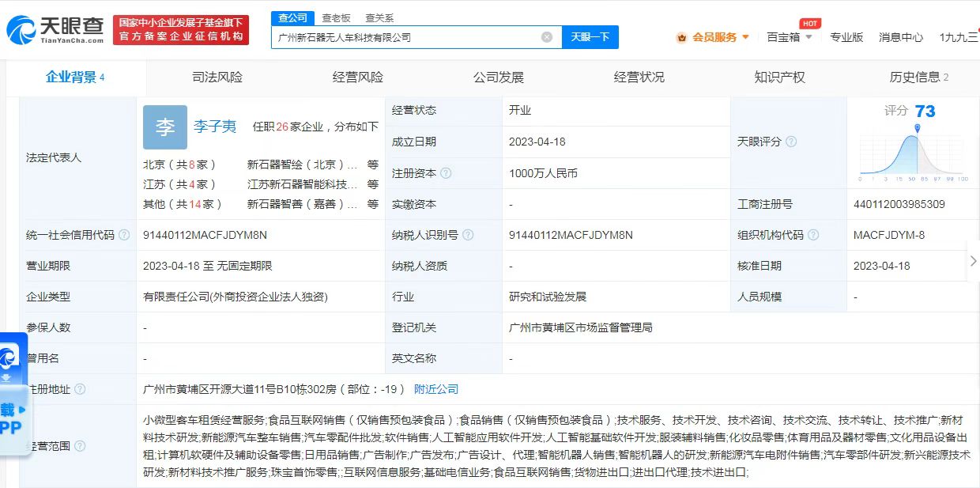Open help icon next to 注册地址
Screen dimensions: 980x488
(80, 389)
